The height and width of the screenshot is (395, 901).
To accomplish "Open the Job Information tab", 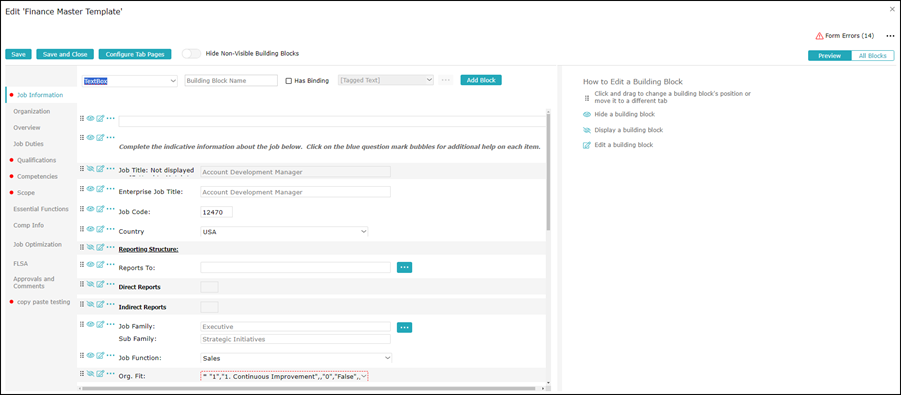I will tap(40, 95).
